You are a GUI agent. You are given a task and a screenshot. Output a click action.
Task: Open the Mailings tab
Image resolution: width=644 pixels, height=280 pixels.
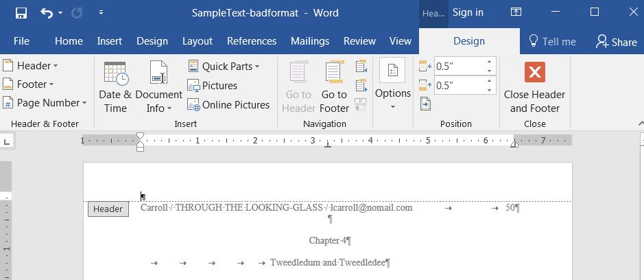[x=309, y=41]
